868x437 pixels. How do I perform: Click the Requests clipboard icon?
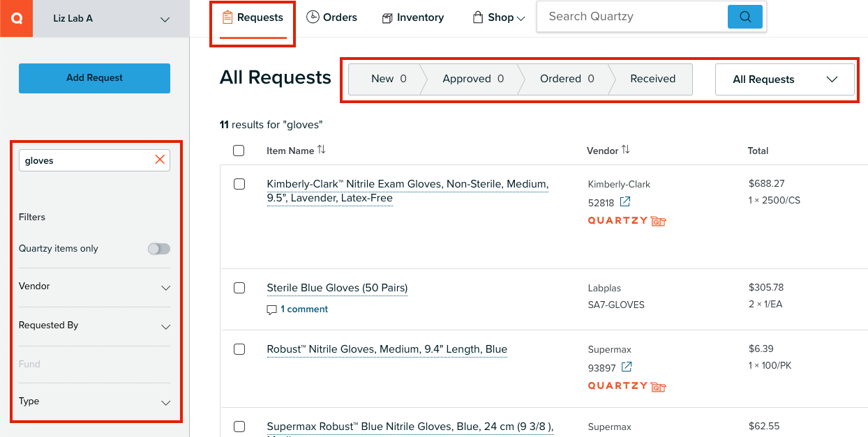(227, 17)
